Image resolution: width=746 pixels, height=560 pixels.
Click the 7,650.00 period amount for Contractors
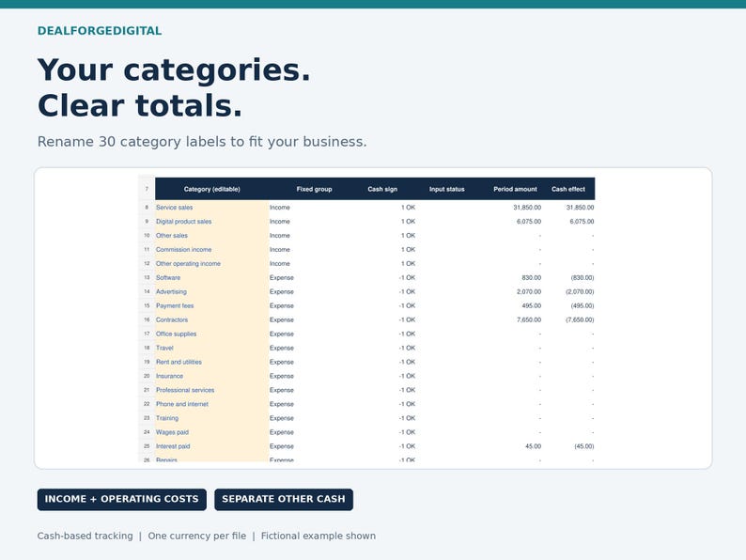[529, 319]
